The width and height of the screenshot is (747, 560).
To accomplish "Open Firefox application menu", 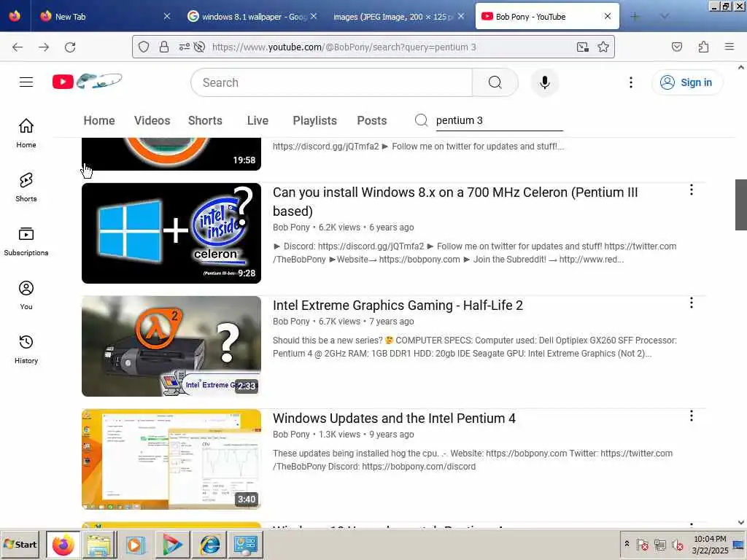I will pos(729,47).
